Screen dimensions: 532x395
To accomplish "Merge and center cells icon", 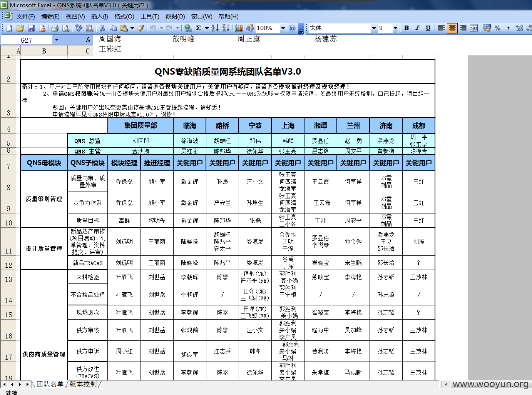I will click(474, 28).
